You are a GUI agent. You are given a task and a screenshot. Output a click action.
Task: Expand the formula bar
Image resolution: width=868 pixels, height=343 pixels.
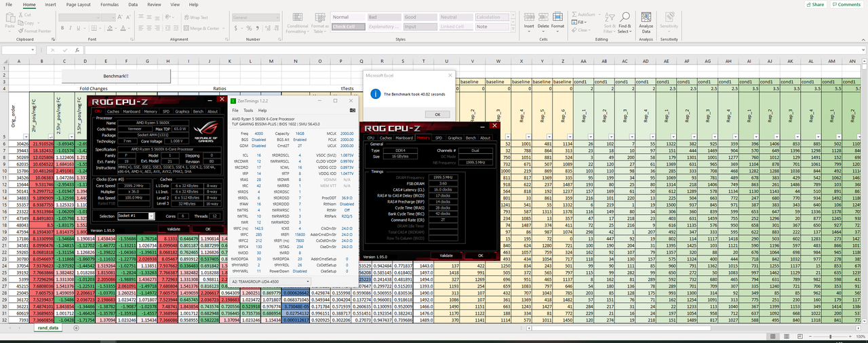pos(863,50)
